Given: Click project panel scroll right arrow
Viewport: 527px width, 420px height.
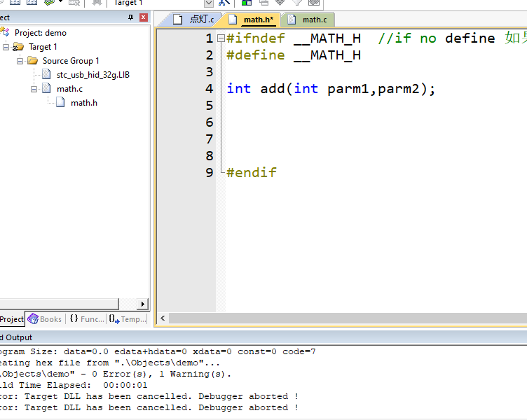Looking at the screenshot, I should [x=142, y=304].
